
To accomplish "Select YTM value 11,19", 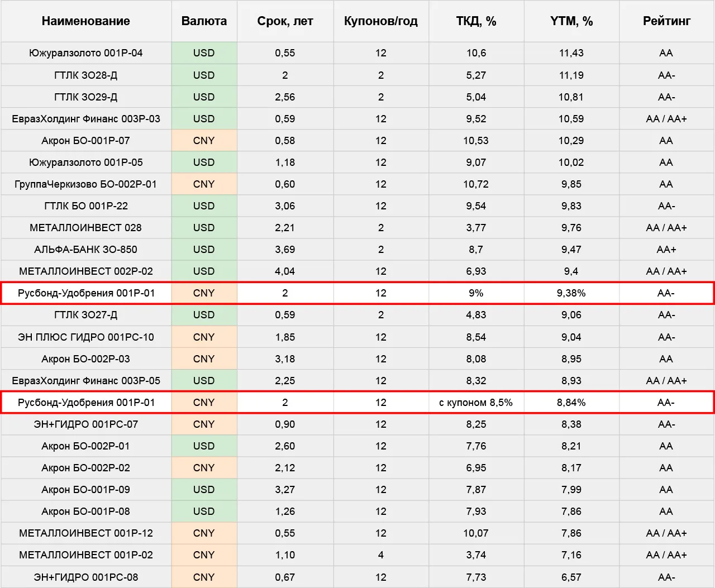I will (x=571, y=75).
